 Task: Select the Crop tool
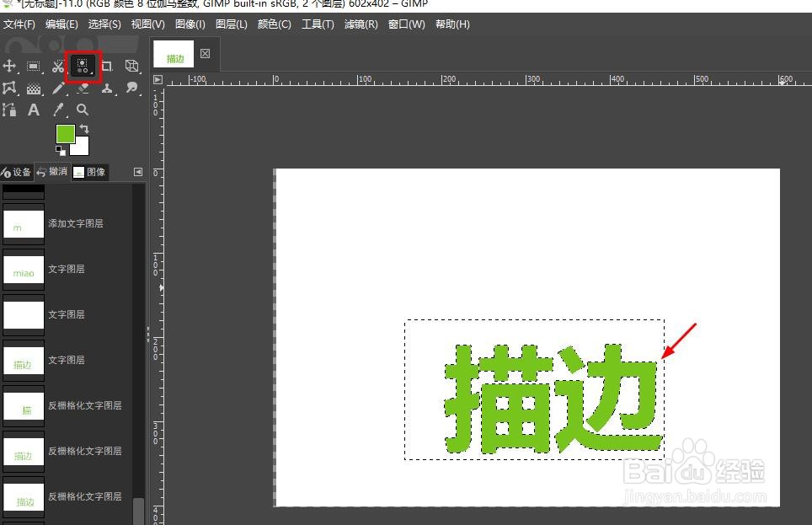tap(107, 66)
